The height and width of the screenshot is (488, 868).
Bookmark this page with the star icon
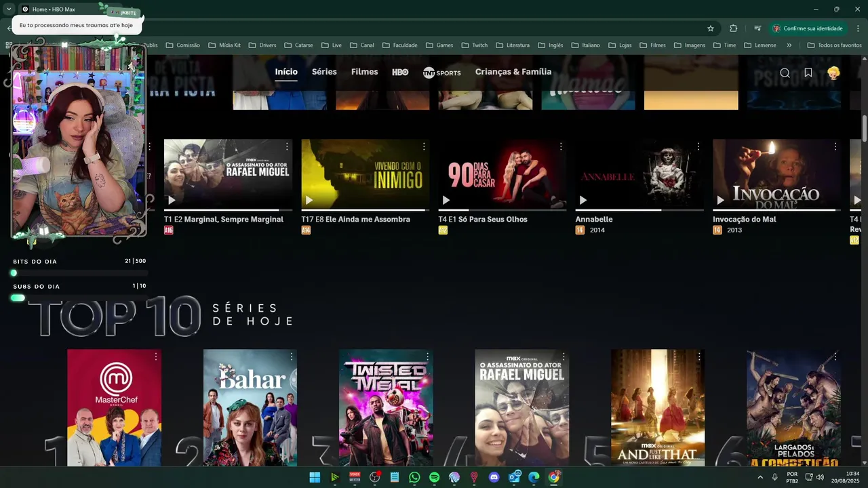click(711, 28)
